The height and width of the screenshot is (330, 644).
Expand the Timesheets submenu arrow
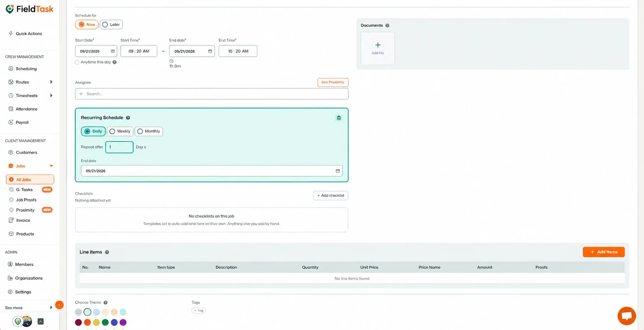coord(51,96)
